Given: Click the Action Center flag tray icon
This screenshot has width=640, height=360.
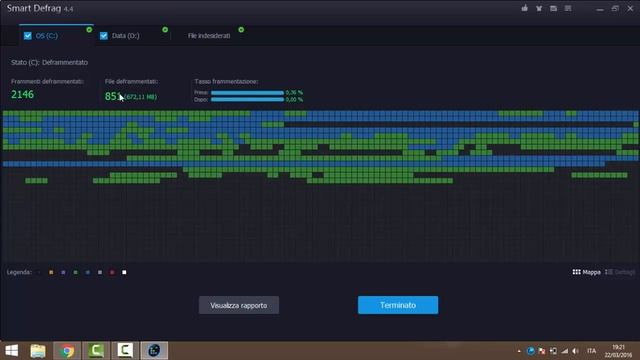Looking at the screenshot, I should pyautogui.click(x=542, y=351).
